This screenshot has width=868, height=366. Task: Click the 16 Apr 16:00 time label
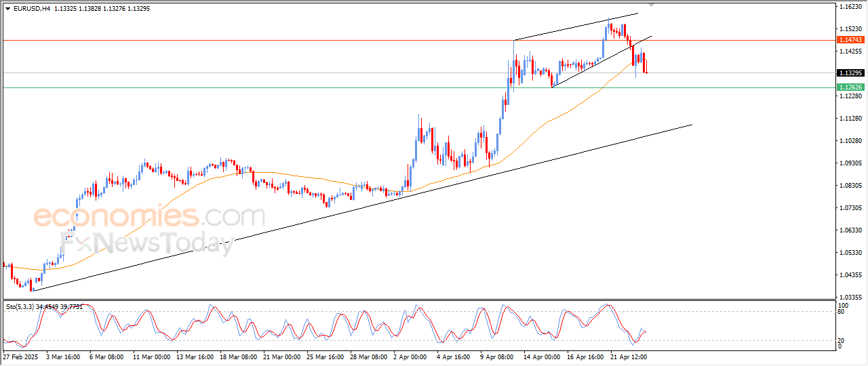pyautogui.click(x=586, y=356)
